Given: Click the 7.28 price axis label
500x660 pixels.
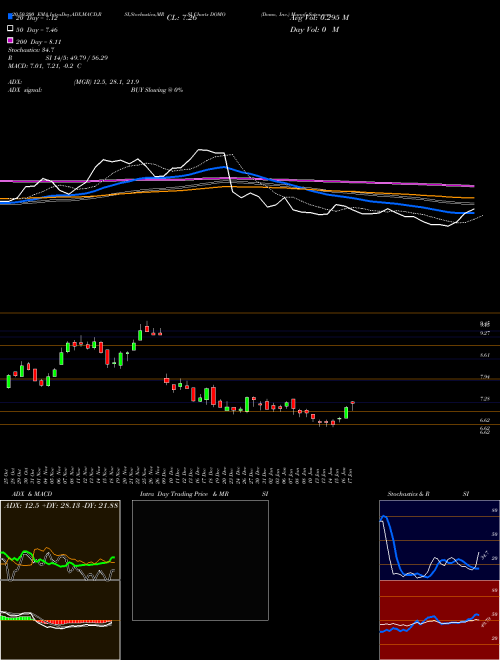Looking at the screenshot, I should [x=484, y=399].
